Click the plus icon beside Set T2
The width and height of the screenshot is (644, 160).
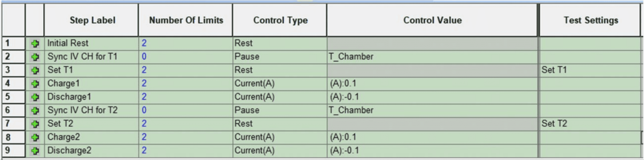pos(35,124)
